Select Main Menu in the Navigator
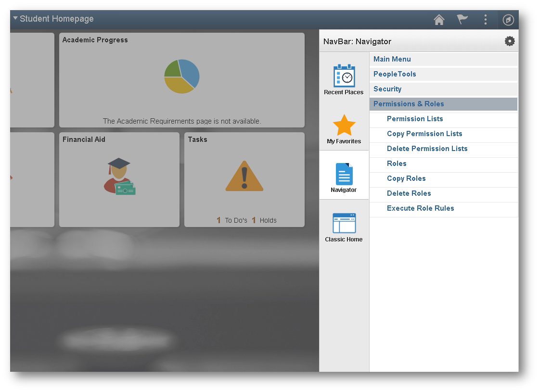539x392 pixels. (x=392, y=59)
